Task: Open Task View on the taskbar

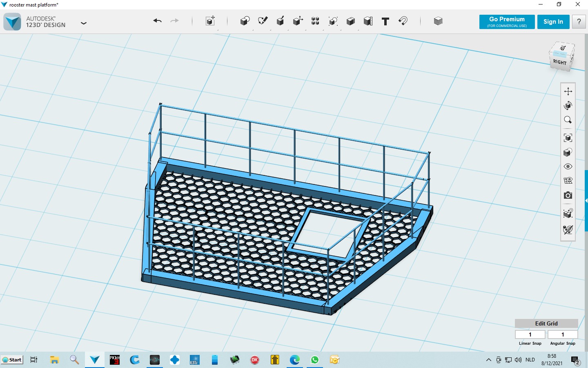Action: [34, 360]
